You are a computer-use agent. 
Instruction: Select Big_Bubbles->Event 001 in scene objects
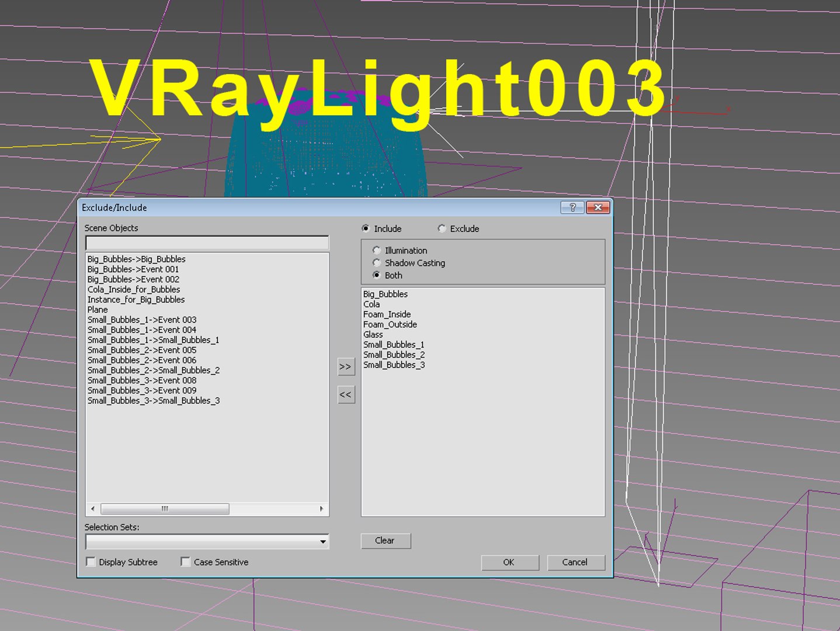(133, 269)
